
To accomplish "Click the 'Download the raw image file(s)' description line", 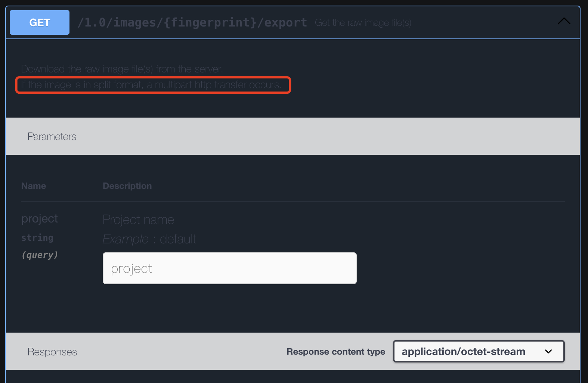I will tap(122, 69).
